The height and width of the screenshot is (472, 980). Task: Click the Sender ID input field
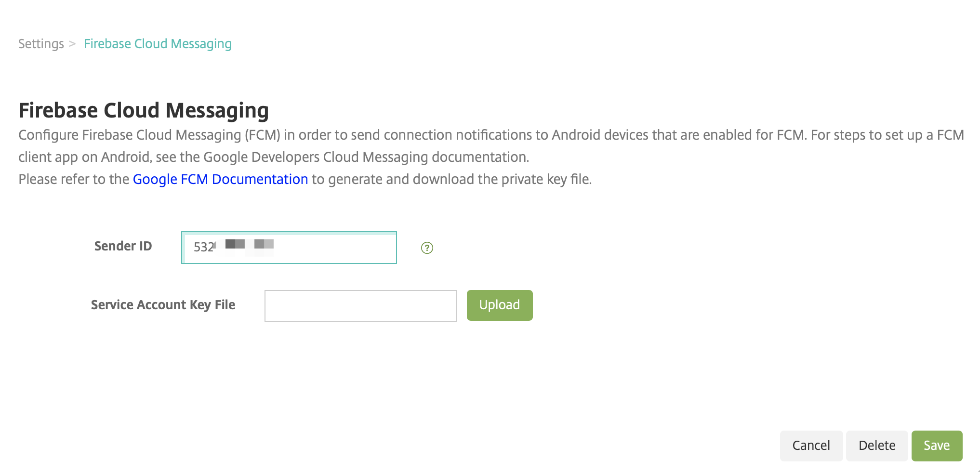tap(289, 248)
